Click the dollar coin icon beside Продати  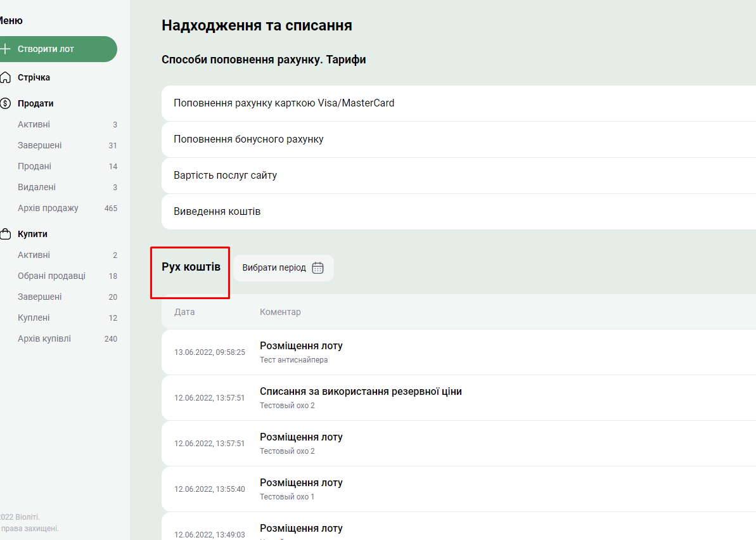[5, 103]
